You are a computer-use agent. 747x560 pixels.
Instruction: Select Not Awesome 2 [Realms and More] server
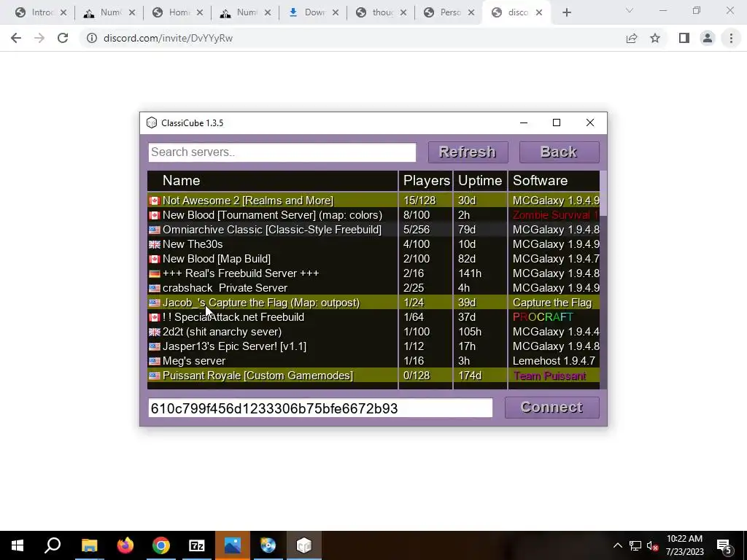point(373,201)
